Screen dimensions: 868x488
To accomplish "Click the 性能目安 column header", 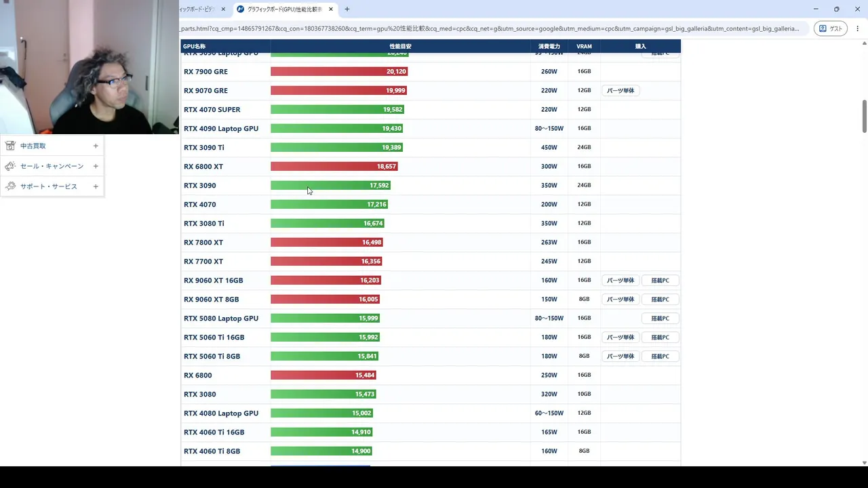I will (x=400, y=47).
